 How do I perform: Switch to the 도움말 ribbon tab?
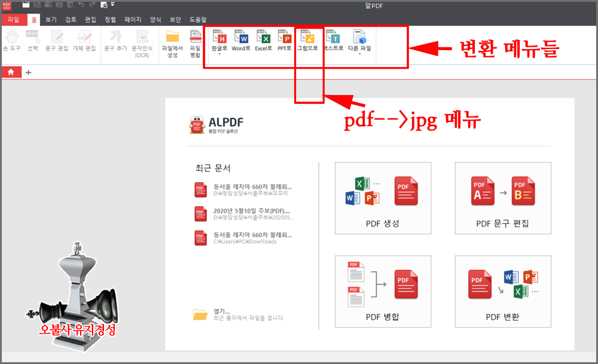pos(198,20)
